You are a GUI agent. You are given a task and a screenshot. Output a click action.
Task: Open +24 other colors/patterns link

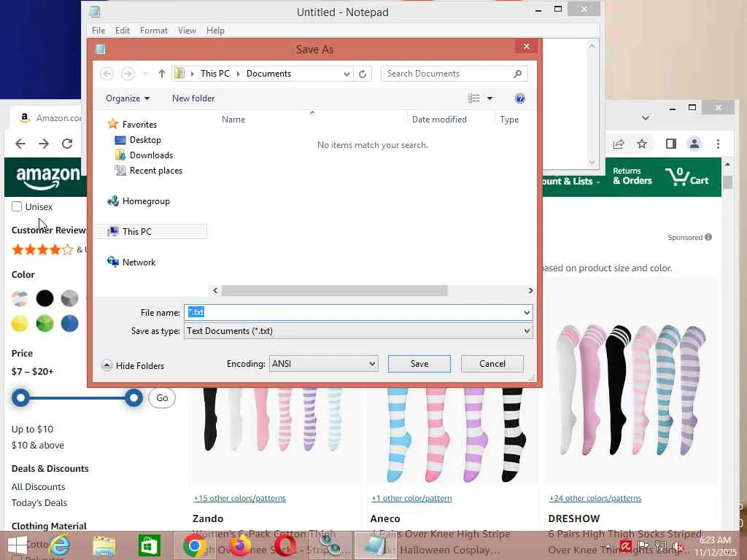(x=595, y=498)
